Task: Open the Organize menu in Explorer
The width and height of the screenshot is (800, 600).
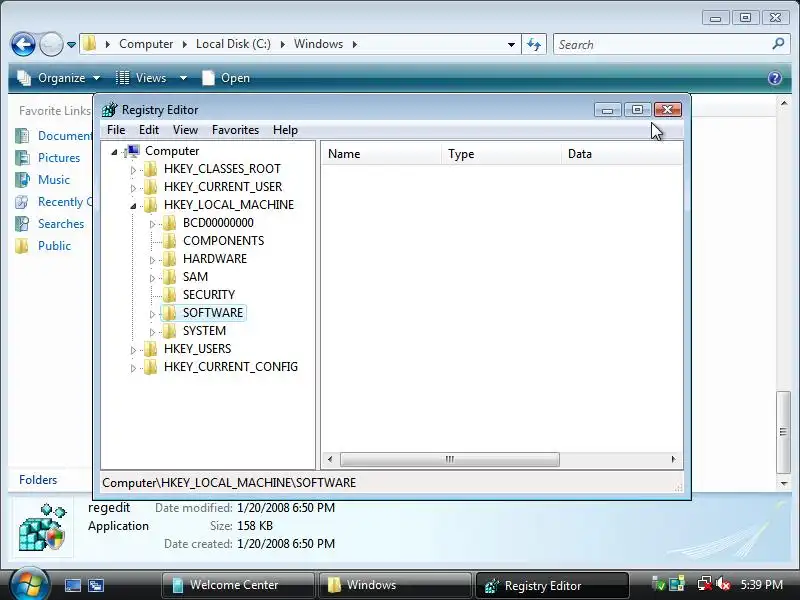Action: click(x=58, y=78)
